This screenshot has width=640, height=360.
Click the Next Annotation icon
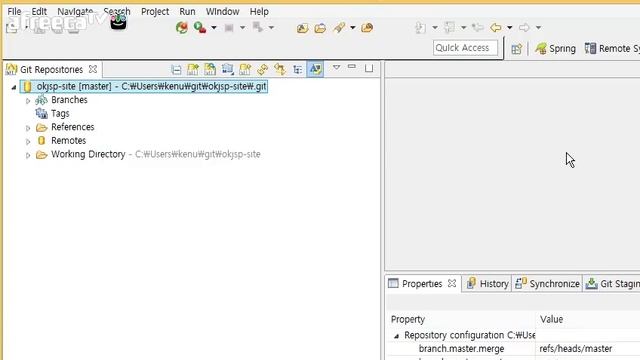[x=420, y=28]
